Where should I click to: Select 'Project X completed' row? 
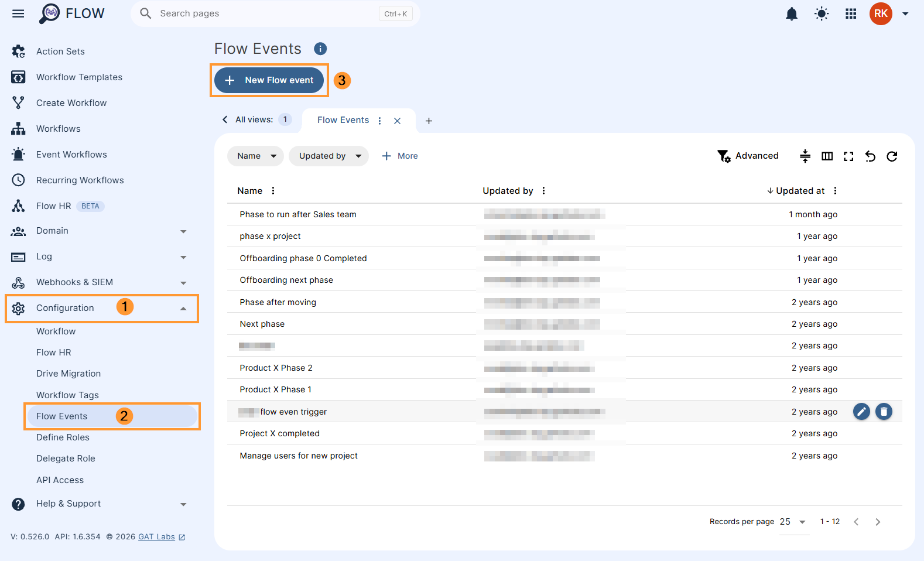564,433
